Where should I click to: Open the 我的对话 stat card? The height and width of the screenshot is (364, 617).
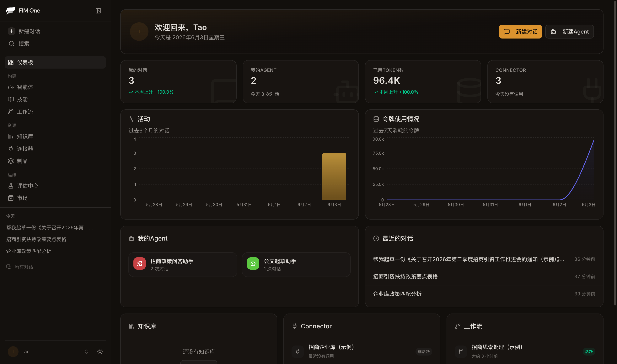[x=178, y=82]
